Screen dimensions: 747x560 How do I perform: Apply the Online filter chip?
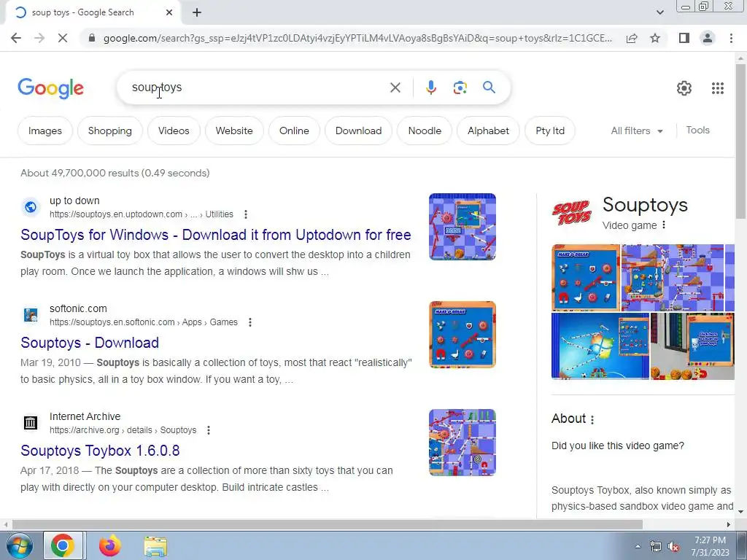click(x=294, y=131)
